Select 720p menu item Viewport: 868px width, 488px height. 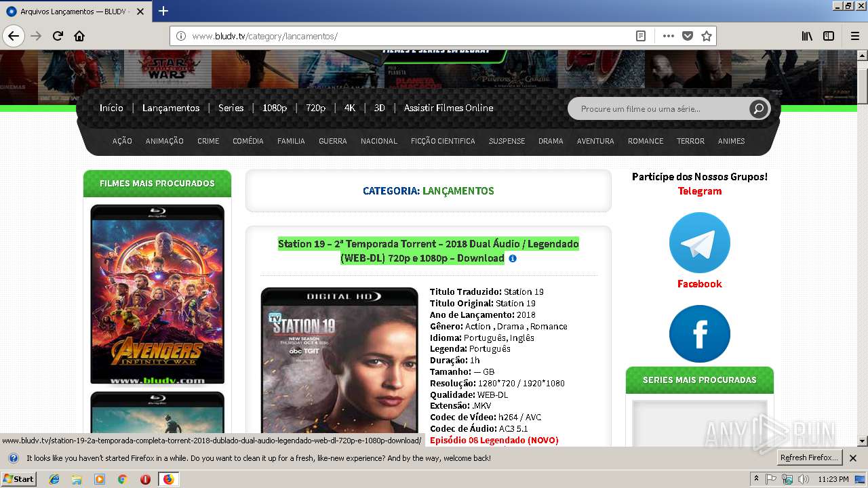tap(315, 108)
